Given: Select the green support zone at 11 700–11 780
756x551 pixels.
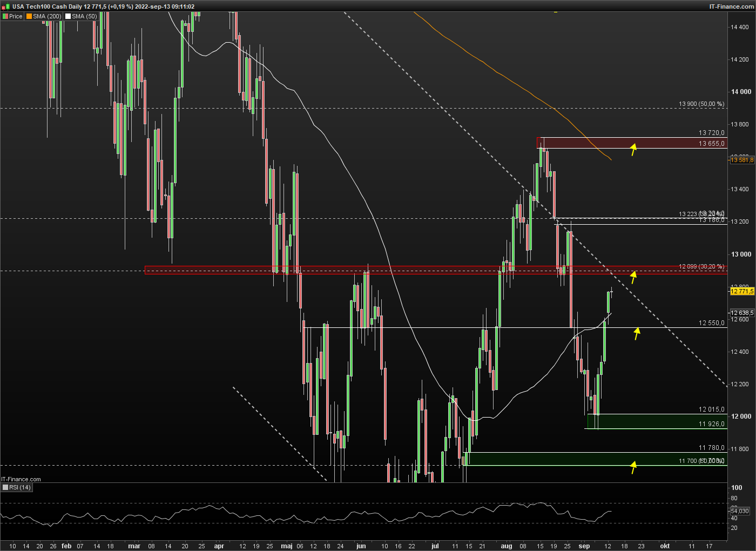Looking at the screenshot, I should [x=596, y=459].
